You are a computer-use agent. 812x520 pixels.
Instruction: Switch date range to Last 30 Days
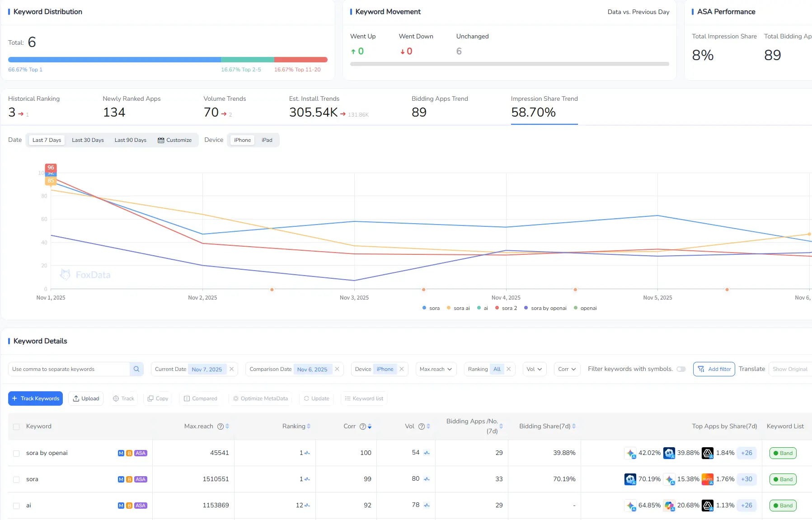click(88, 140)
